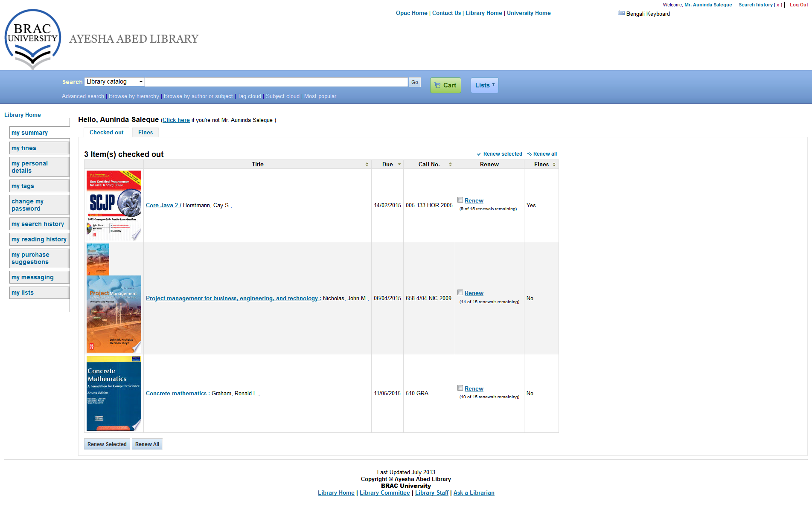The width and height of the screenshot is (812, 510).
Task: Open my fines in sidebar
Action: (39, 148)
